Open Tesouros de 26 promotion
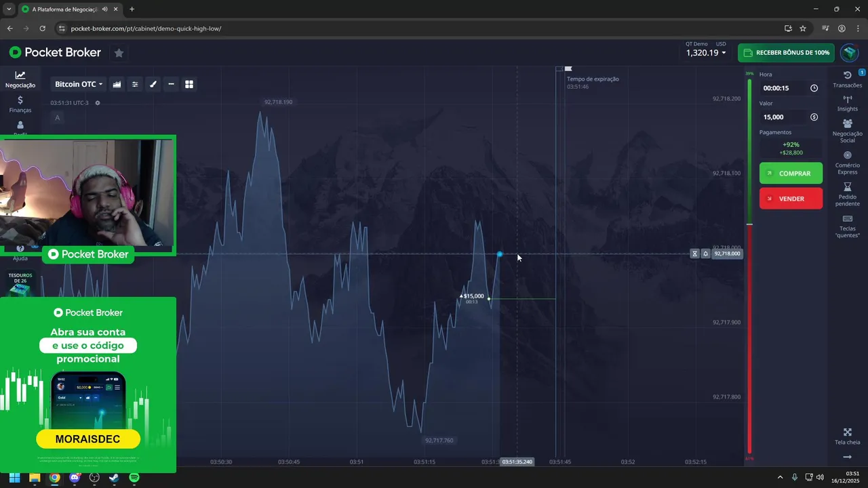The height and width of the screenshot is (488, 868). click(20, 285)
